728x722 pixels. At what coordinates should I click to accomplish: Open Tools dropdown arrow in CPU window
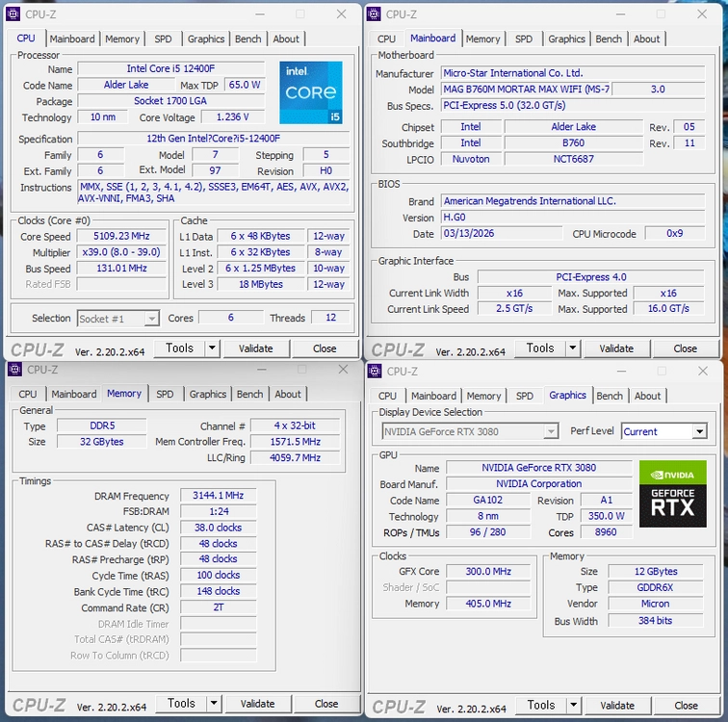tap(212, 348)
